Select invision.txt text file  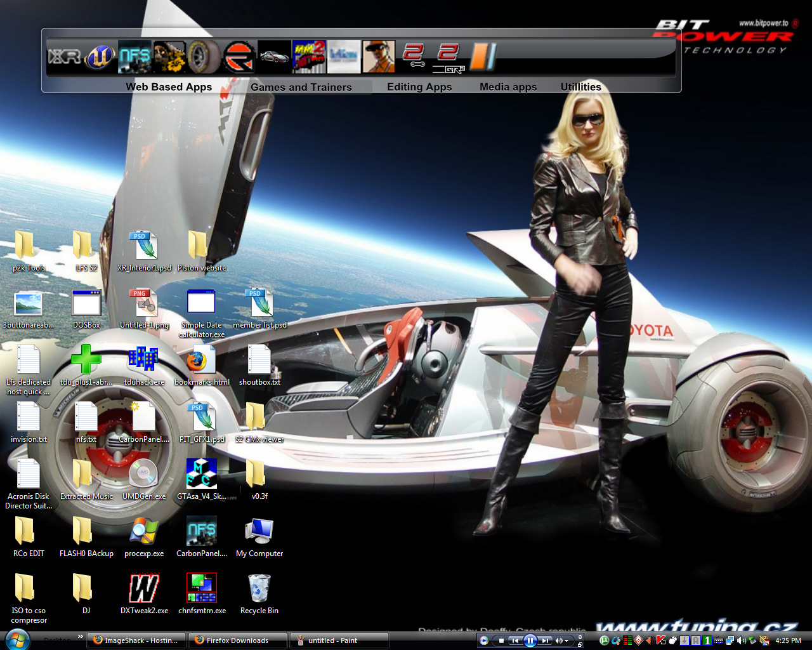29,423
